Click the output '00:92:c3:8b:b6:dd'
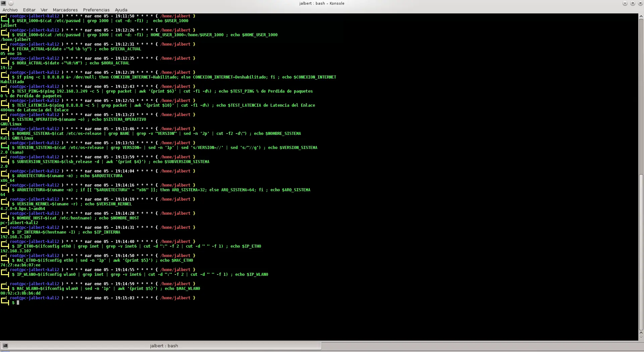The width and height of the screenshot is (644, 352). [x=20, y=293]
